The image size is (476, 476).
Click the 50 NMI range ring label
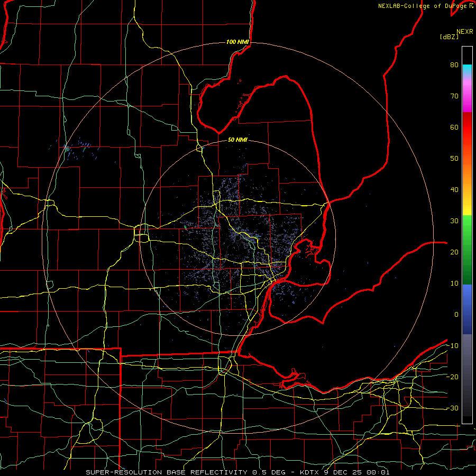[x=237, y=140]
